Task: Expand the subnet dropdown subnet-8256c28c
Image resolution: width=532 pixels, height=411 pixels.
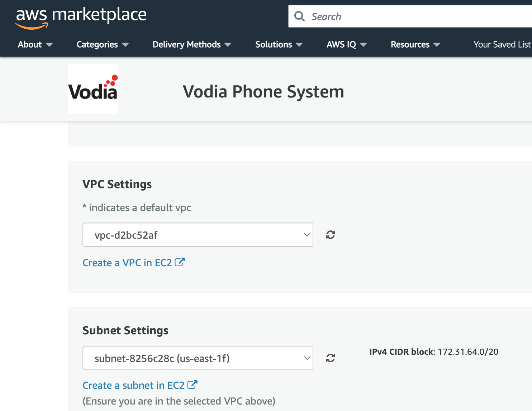Action: 198,358
